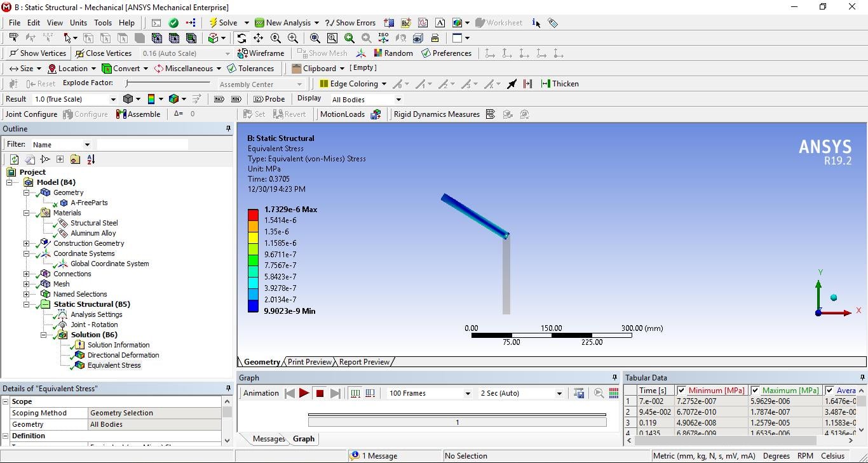
Task: Click the Maximum probe label icon
Action: (x=219, y=99)
